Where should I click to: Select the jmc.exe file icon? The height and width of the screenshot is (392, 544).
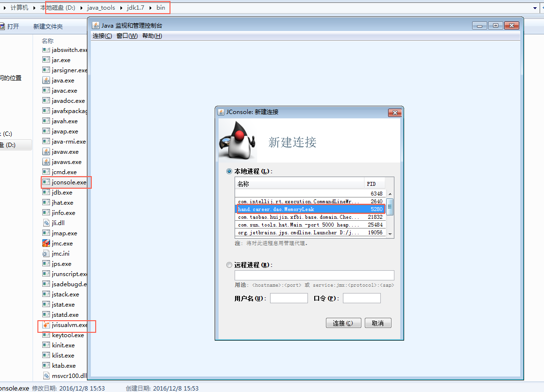pyautogui.click(x=46, y=243)
